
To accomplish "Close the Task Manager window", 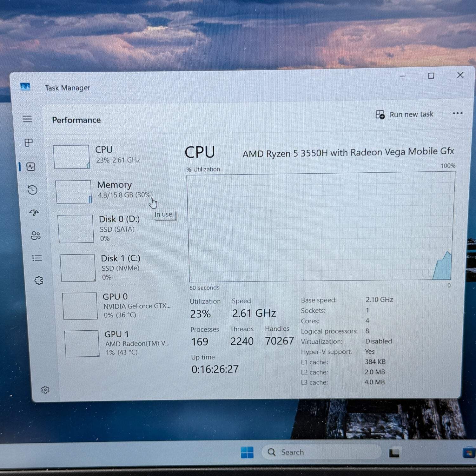I will [460, 75].
